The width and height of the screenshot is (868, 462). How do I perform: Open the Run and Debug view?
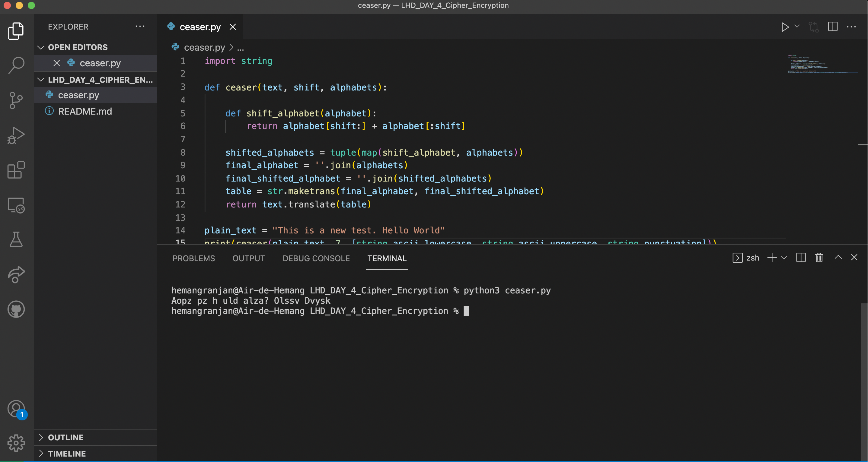pyautogui.click(x=16, y=135)
